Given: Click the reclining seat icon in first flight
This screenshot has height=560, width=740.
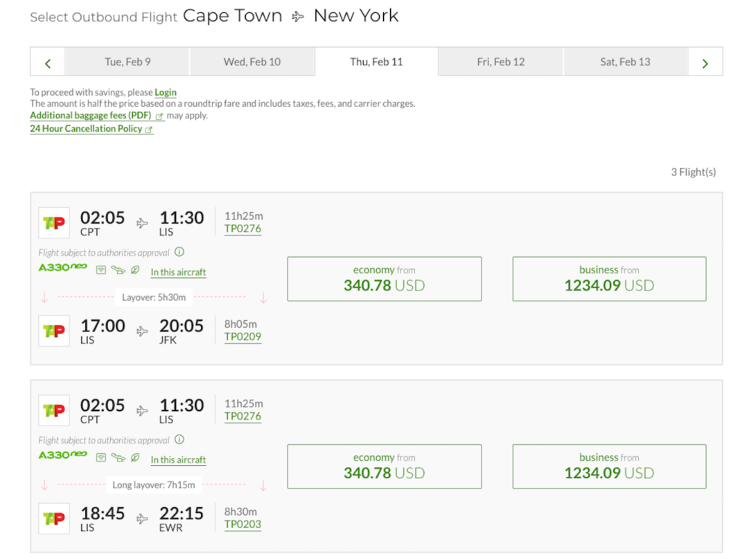Looking at the screenshot, I should 118,270.
